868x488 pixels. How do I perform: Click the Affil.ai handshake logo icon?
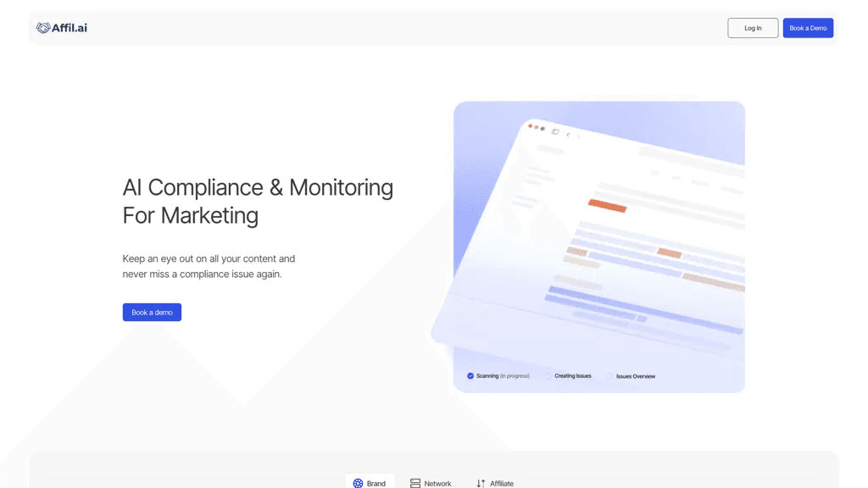click(x=43, y=28)
